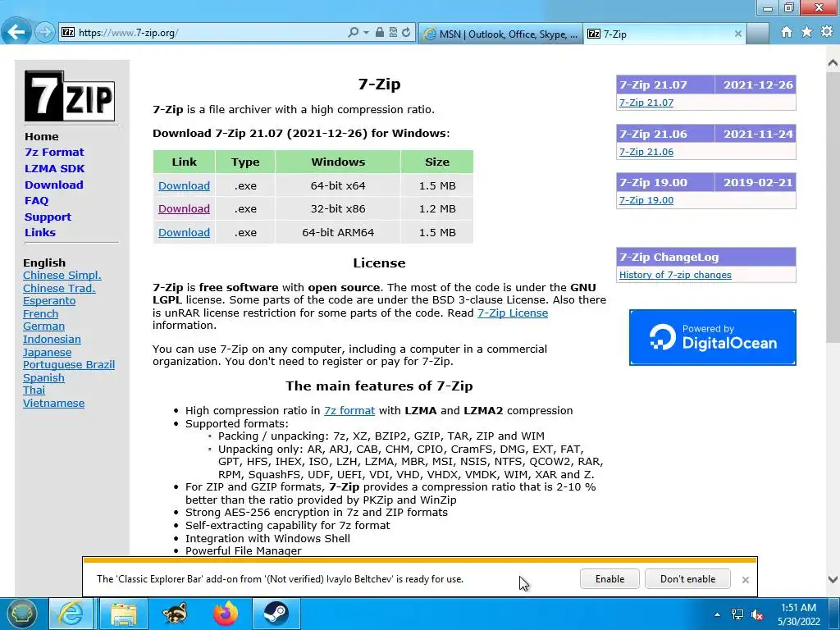The width and height of the screenshot is (840, 630).
Task: Go back with the browser back arrow
Action: [x=16, y=32]
